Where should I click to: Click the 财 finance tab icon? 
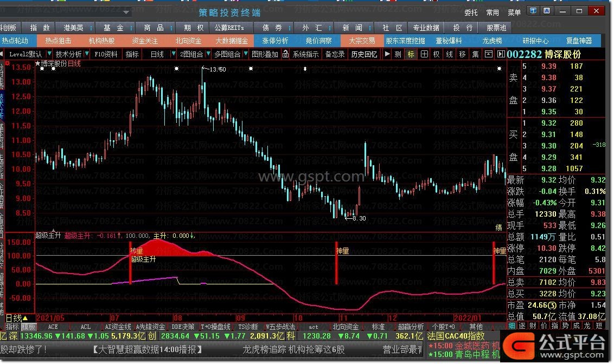533,326
